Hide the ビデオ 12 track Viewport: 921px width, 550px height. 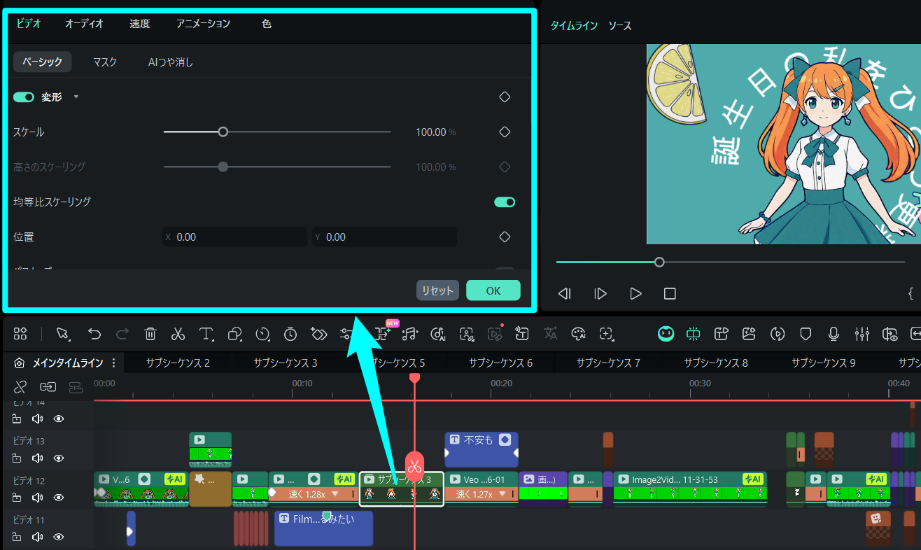click(x=59, y=498)
